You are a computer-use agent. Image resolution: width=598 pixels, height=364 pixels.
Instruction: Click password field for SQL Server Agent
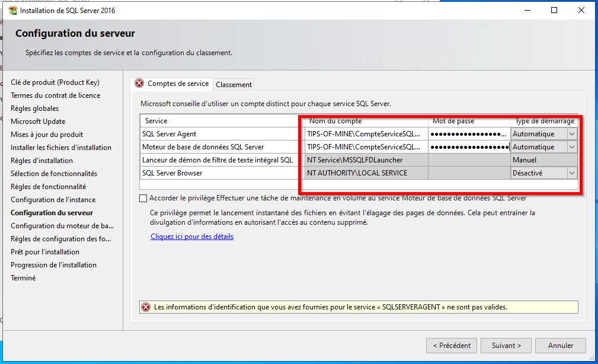(469, 134)
